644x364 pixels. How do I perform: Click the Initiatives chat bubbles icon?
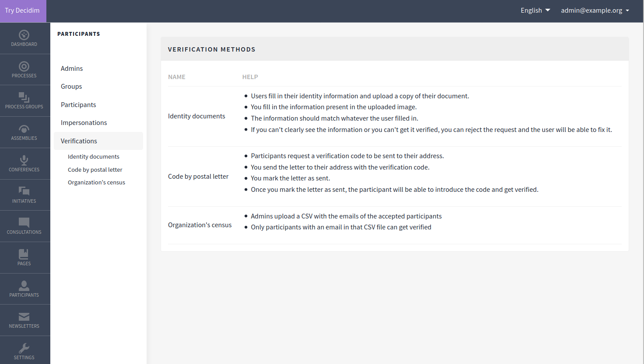coord(24,191)
